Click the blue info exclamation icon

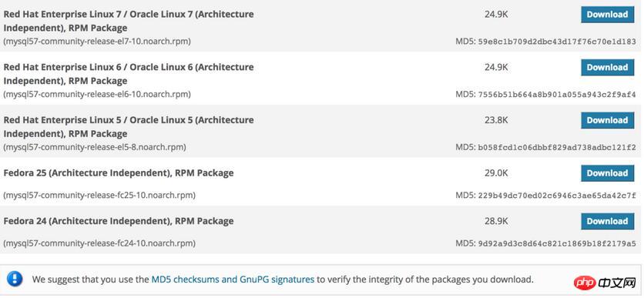coord(15,280)
